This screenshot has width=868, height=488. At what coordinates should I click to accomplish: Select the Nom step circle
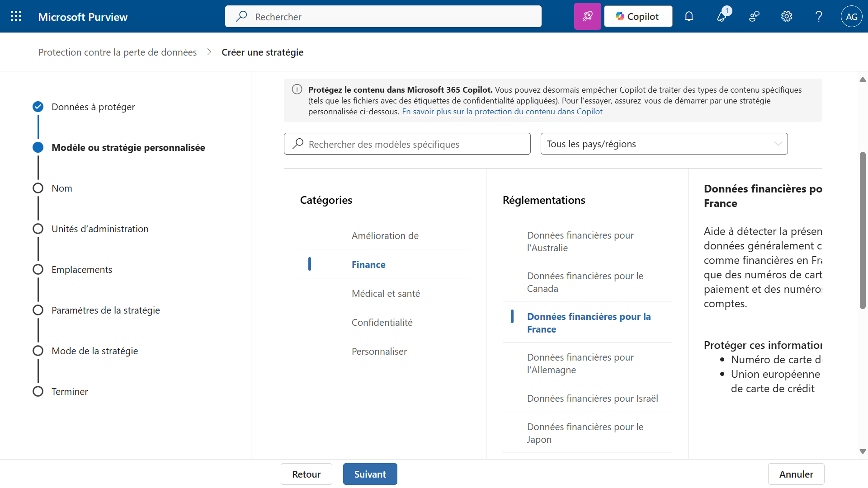[x=38, y=188]
